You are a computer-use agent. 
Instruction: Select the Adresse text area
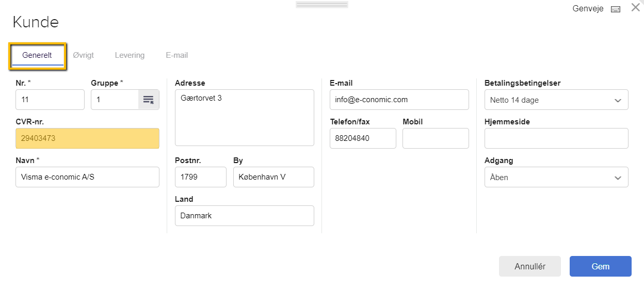(245, 118)
